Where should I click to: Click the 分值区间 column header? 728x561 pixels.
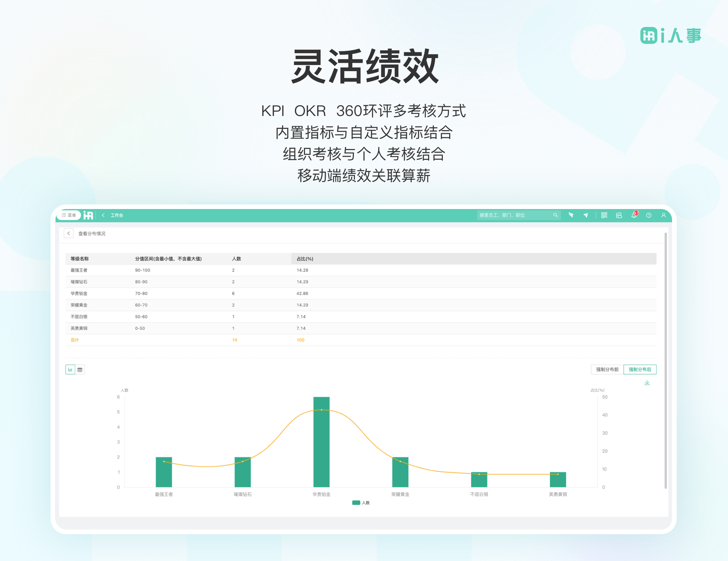(x=168, y=259)
